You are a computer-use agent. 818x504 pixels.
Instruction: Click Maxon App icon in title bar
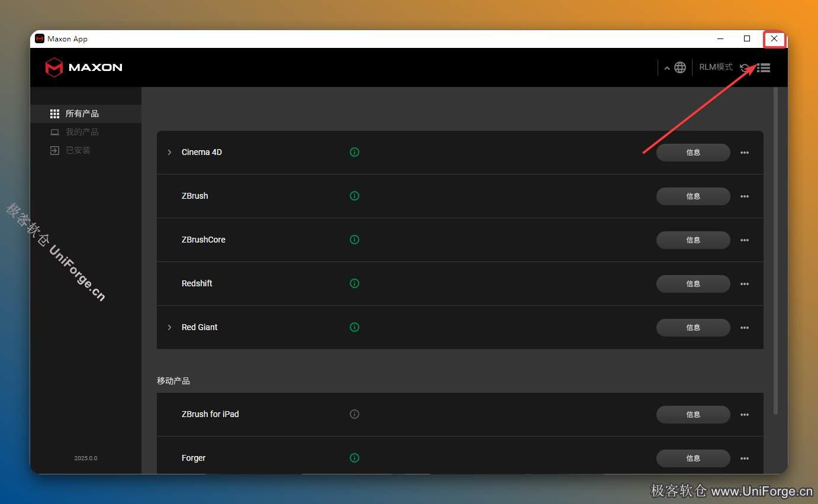[40, 39]
